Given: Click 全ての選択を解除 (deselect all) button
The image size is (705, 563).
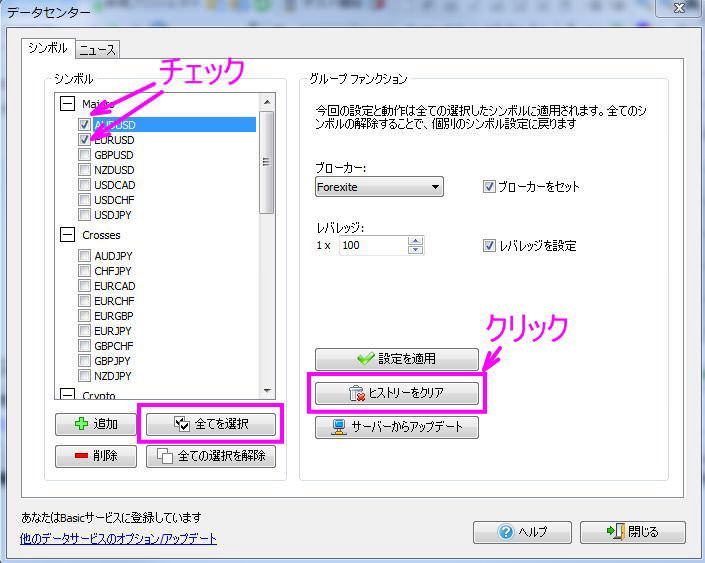Looking at the screenshot, I should click(x=210, y=457).
